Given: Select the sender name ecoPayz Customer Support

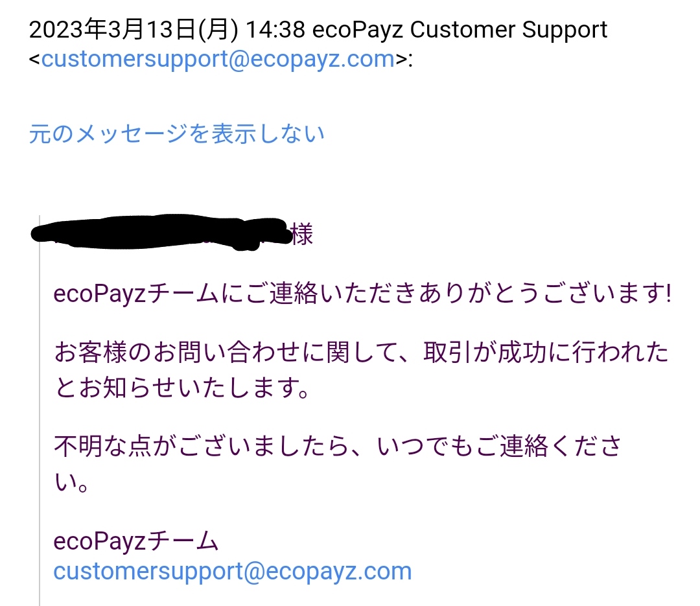Looking at the screenshot, I should pos(460,30).
